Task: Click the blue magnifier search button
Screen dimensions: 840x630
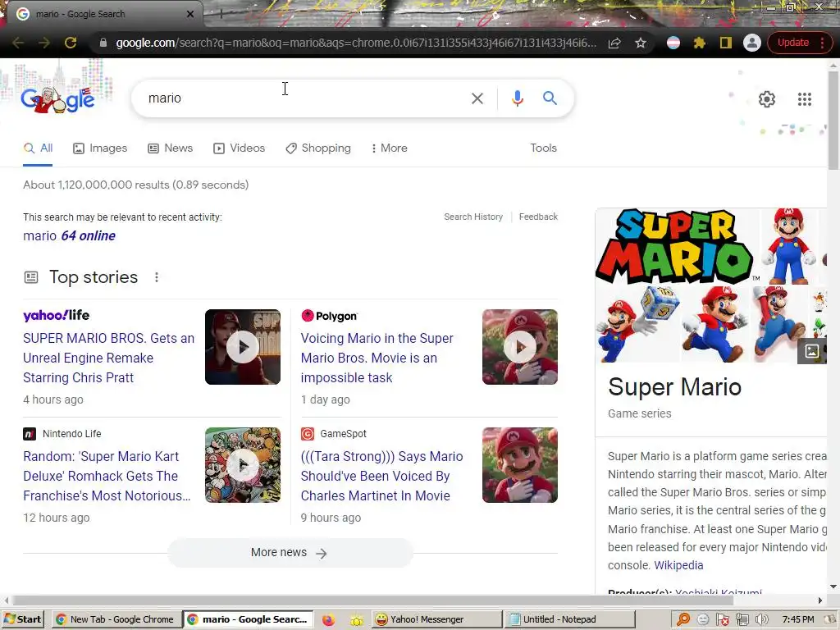Action: [x=550, y=98]
